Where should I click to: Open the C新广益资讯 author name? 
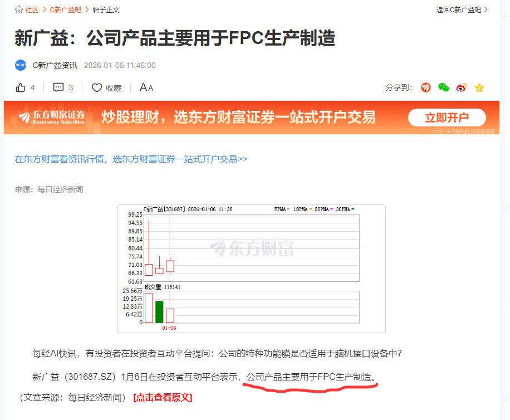pos(55,65)
